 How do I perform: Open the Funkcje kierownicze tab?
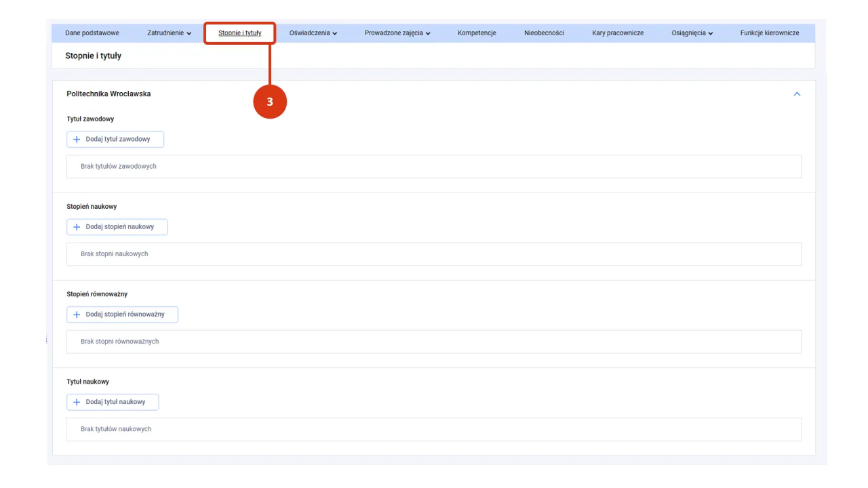coord(770,33)
